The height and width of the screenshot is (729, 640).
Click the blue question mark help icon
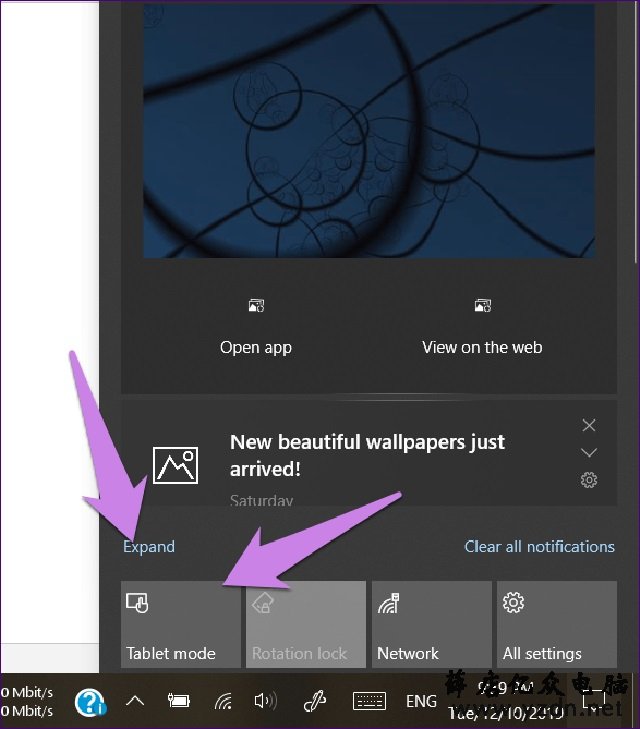click(x=91, y=702)
